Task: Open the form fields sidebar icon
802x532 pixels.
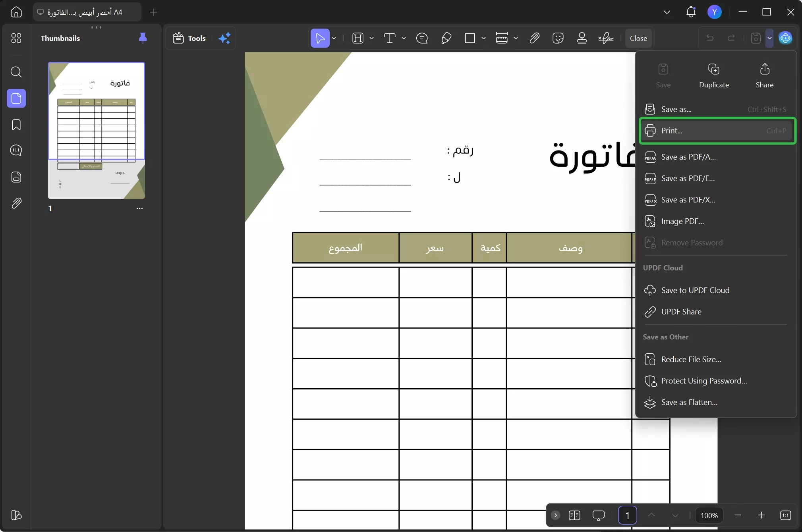Action: 16,177
